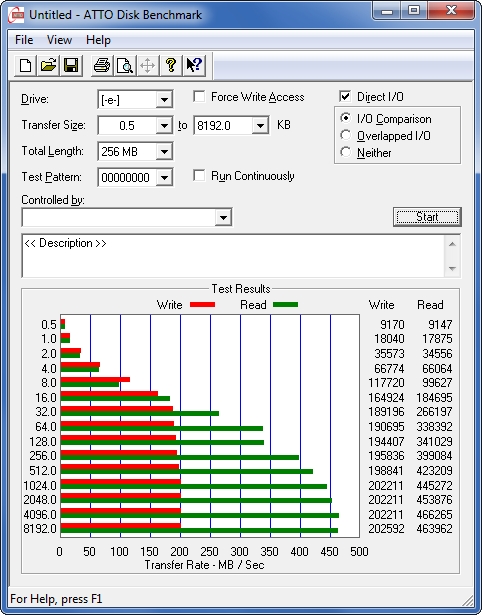Screen dimensions: 482x615
Task: Print the benchmark results
Action: coord(102,65)
